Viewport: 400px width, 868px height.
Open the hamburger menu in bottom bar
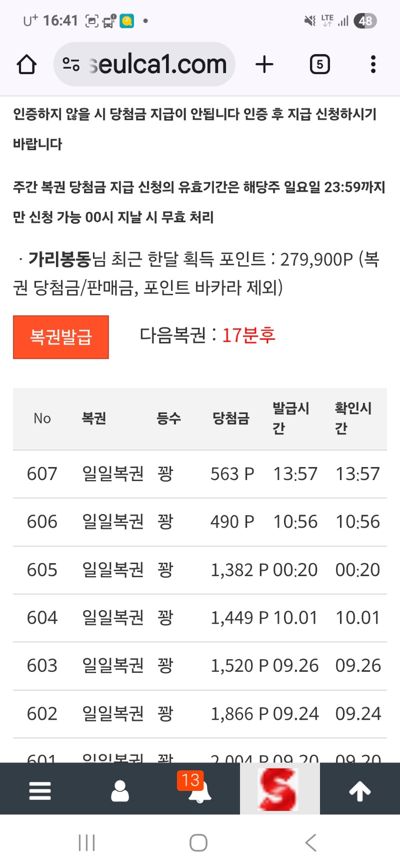(x=40, y=791)
